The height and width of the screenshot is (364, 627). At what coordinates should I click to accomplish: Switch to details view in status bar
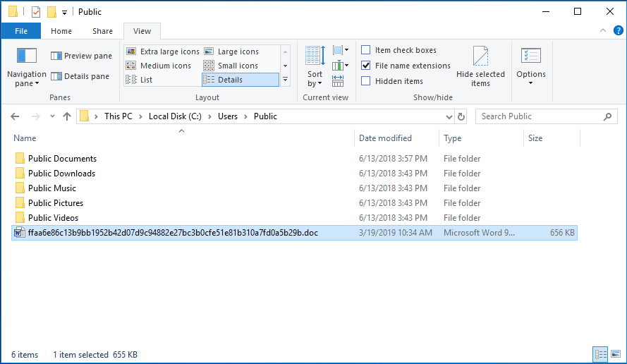point(600,354)
